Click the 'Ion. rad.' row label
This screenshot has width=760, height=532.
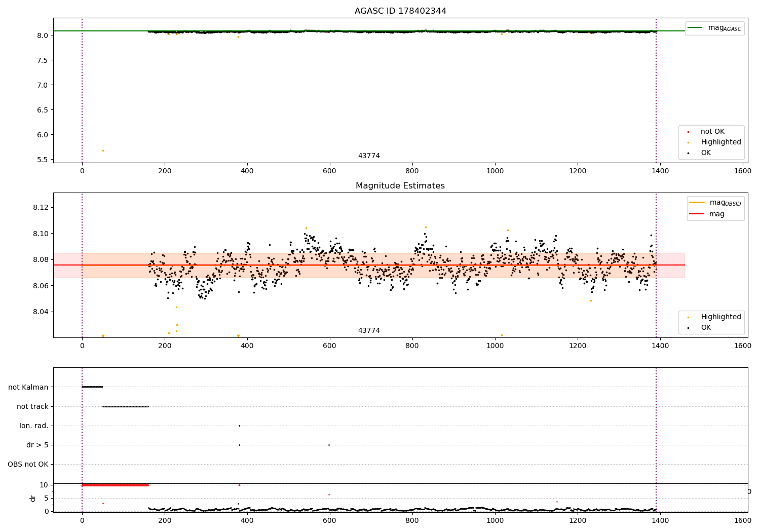pyautogui.click(x=34, y=426)
